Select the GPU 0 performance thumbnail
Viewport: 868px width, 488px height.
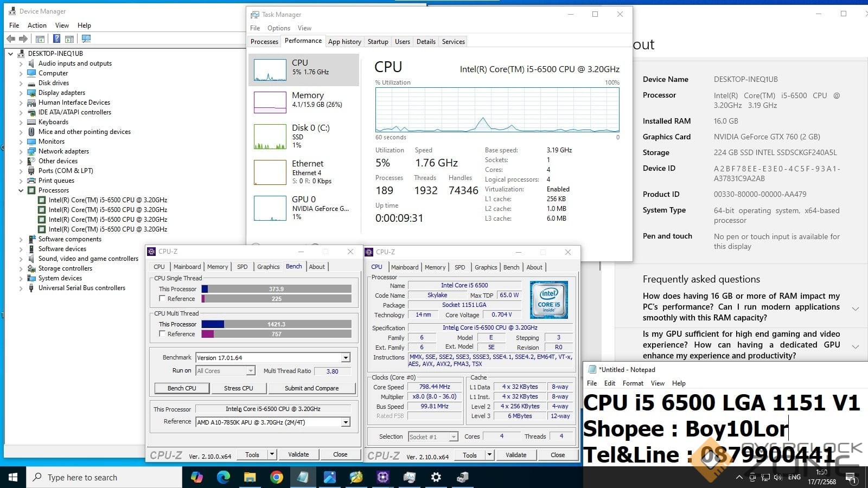pyautogui.click(x=270, y=208)
